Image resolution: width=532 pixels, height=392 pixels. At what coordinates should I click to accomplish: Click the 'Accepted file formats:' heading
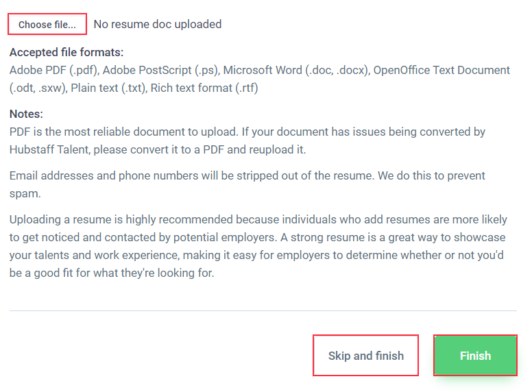66,53
